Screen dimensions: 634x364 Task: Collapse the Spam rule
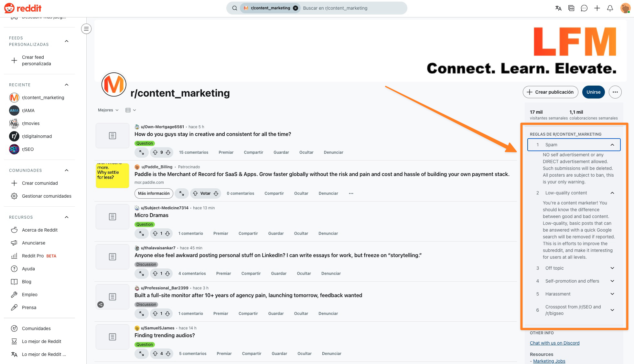(x=612, y=145)
